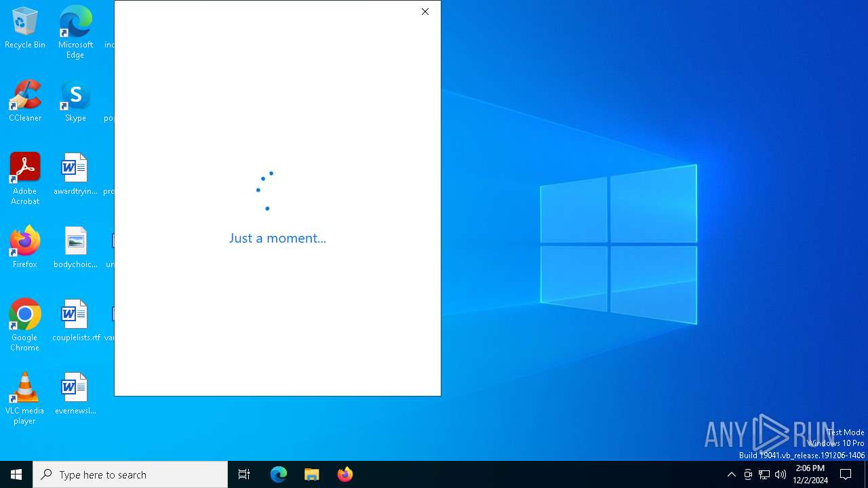Image resolution: width=868 pixels, height=488 pixels.
Task: Open the Action Center notifications icon
Action: 846,474
